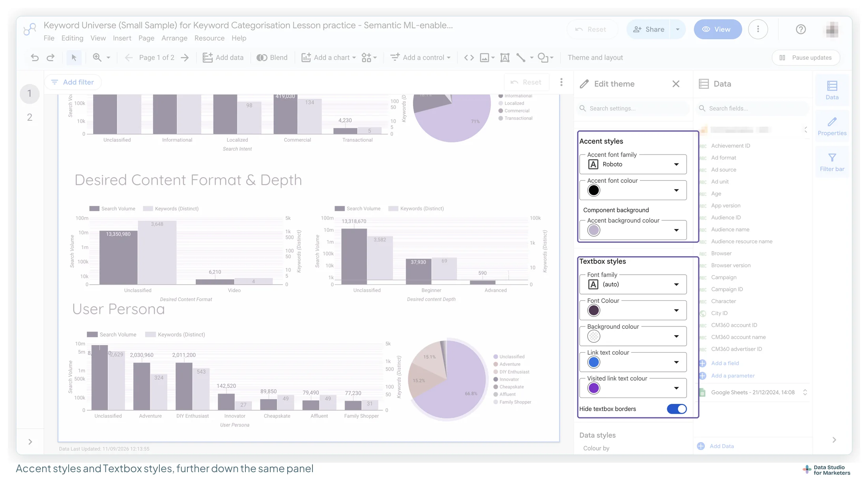The height and width of the screenshot is (484, 868).
Task: Click the Search settings field
Action: pyautogui.click(x=634, y=108)
